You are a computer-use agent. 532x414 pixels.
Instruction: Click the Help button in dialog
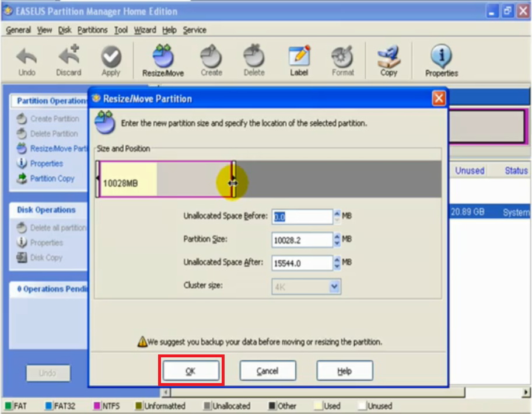coord(345,371)
